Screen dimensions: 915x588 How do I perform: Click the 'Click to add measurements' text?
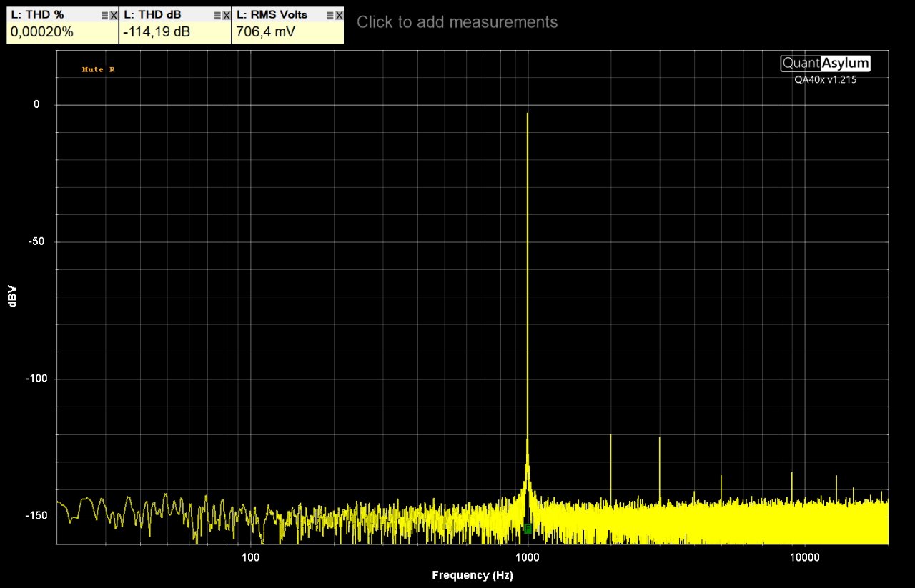457,22
